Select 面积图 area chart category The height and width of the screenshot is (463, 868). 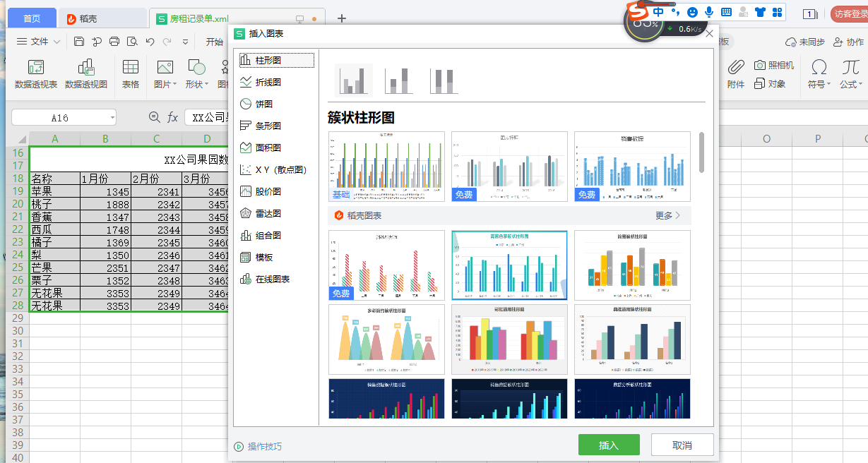[261, 148]
